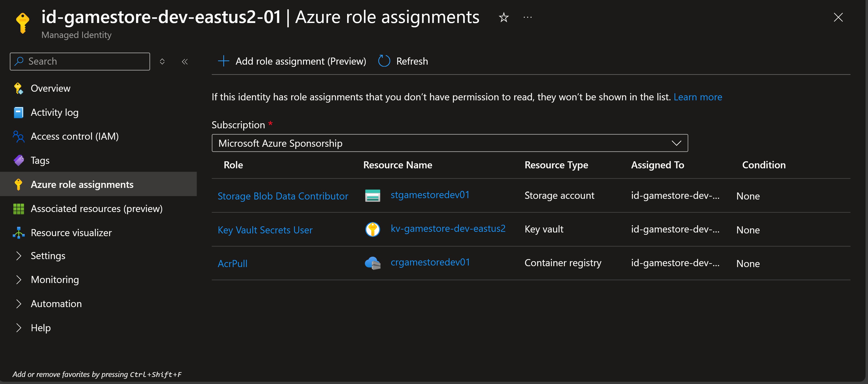Click the Access control people icon
This screenshot has width=868, height=384.
pos(18,136)
